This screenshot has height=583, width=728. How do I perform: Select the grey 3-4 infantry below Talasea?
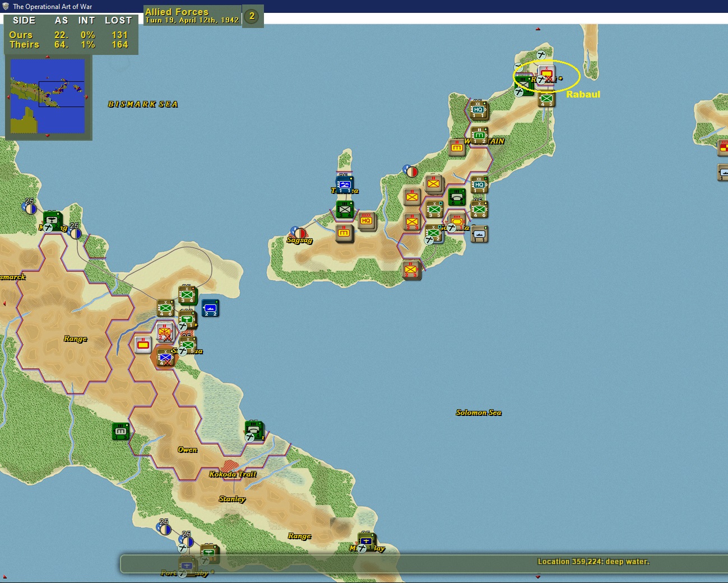345,210
